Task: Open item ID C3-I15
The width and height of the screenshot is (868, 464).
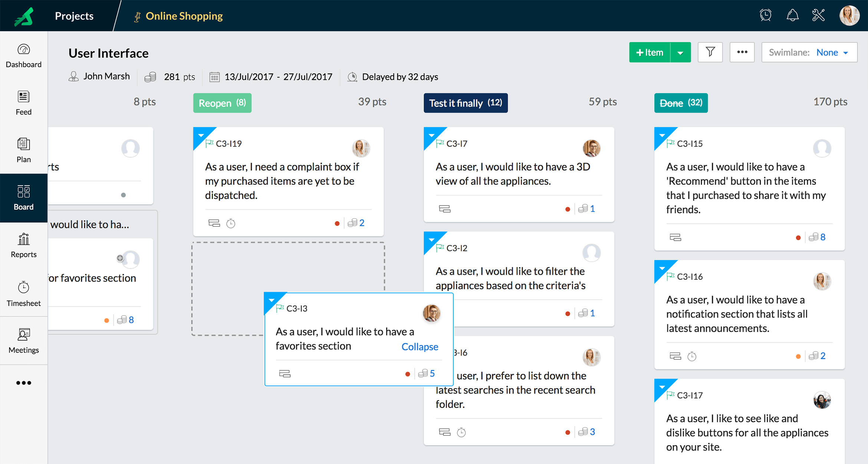Action: pyautogui.click(x=690, y=144)
